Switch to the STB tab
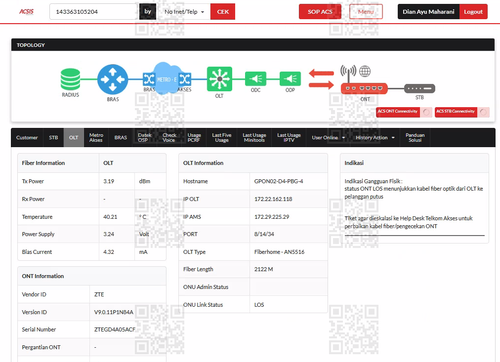Image resolution: width=500 pixels, height=362 pixels. pyautogui.click(x=53, y=138)
